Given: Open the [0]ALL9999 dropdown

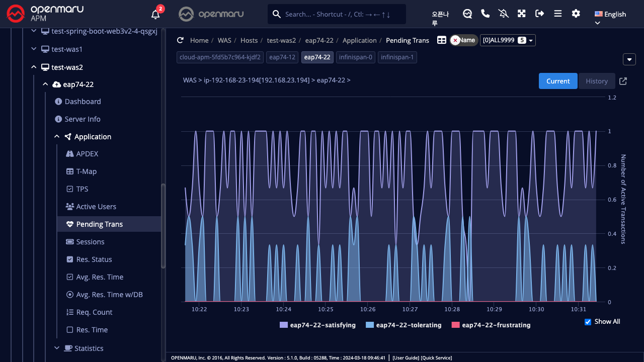Looking at the screenshot, I should pyautogui.click(x=508, y=40).
